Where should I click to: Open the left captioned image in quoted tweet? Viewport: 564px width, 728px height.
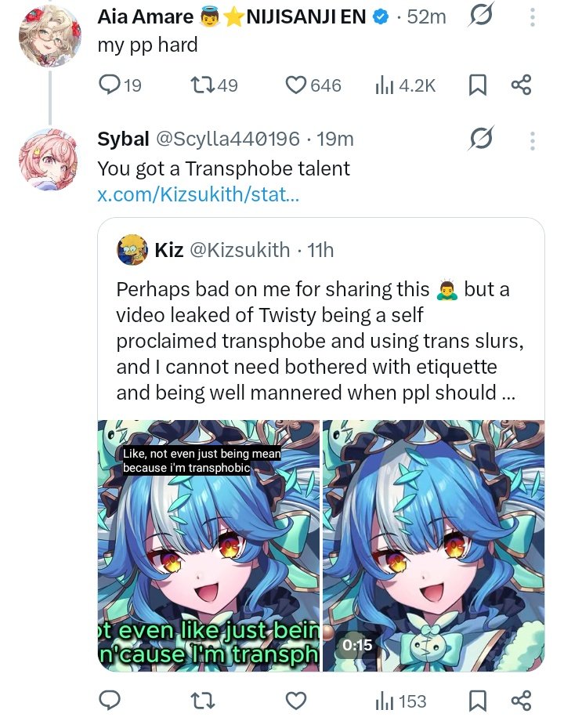coord(208,545)
